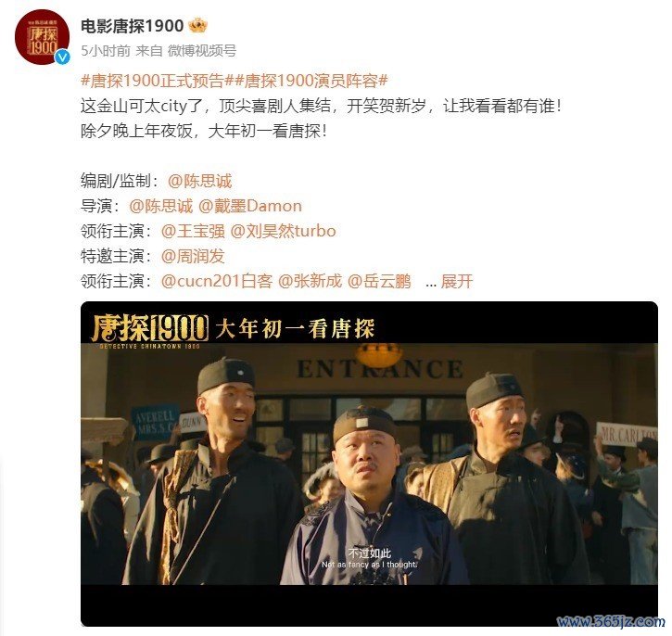
Task: Visit @戴墨Damon profile mention
Action: click(250, 206)
